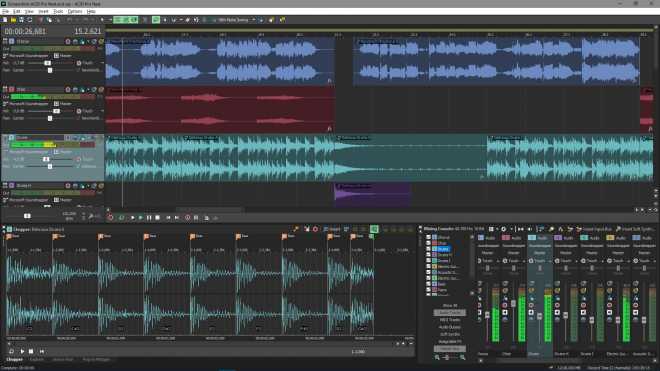Viewport: 660px width, 371px height.
Task: Click the red record-arm icon on first mixer channel
Action: pos(479,305)
